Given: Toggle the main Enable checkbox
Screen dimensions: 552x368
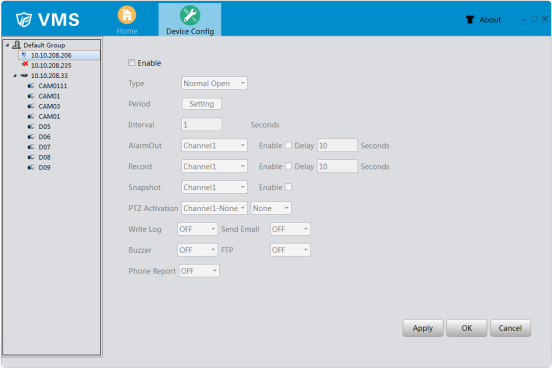Looking at the screenshot, I should [132, 63].
